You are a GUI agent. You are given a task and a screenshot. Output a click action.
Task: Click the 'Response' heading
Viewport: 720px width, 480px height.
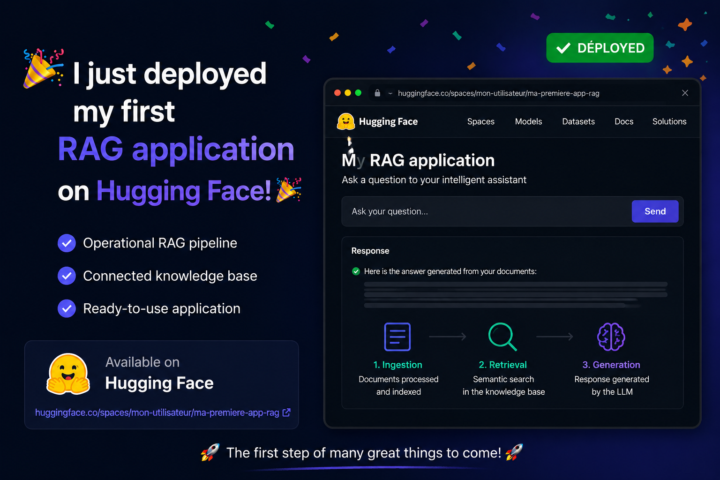[x=370, y=251]
